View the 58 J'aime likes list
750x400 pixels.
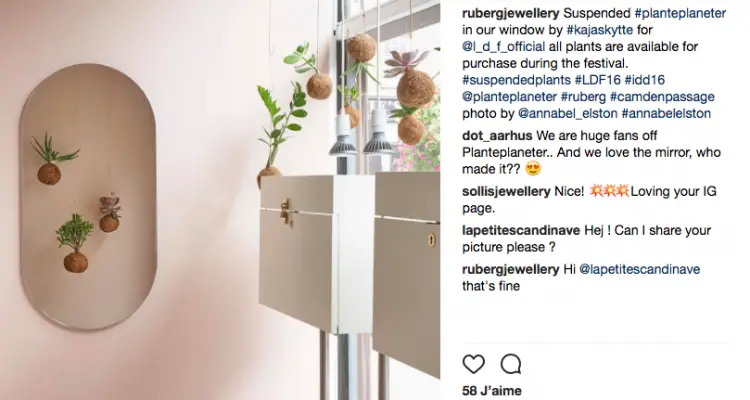492,391
